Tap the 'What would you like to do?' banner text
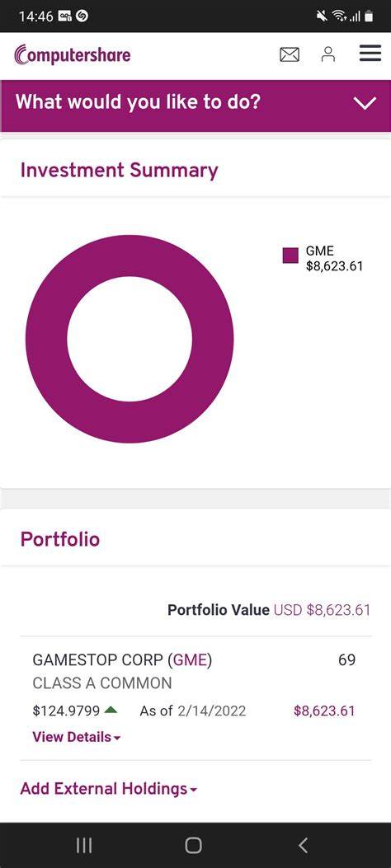Viewport: 391px width, 868px height. pyautogui.click(x=138, y=102)
